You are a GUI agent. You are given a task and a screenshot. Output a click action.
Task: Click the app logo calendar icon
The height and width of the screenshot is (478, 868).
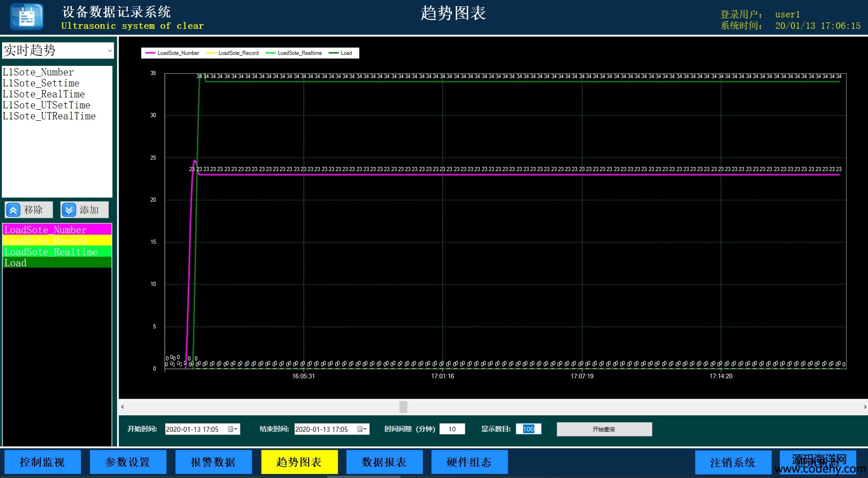click(x=27, y=17)
